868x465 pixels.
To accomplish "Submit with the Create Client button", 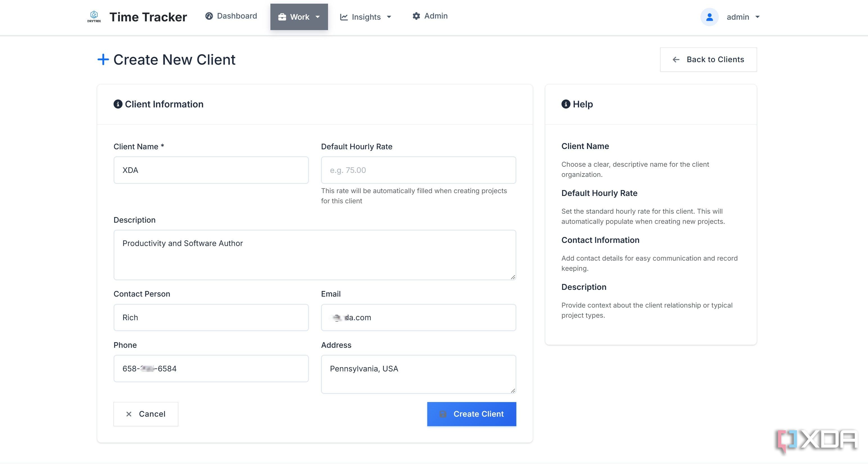I will (x=471, y=414).
